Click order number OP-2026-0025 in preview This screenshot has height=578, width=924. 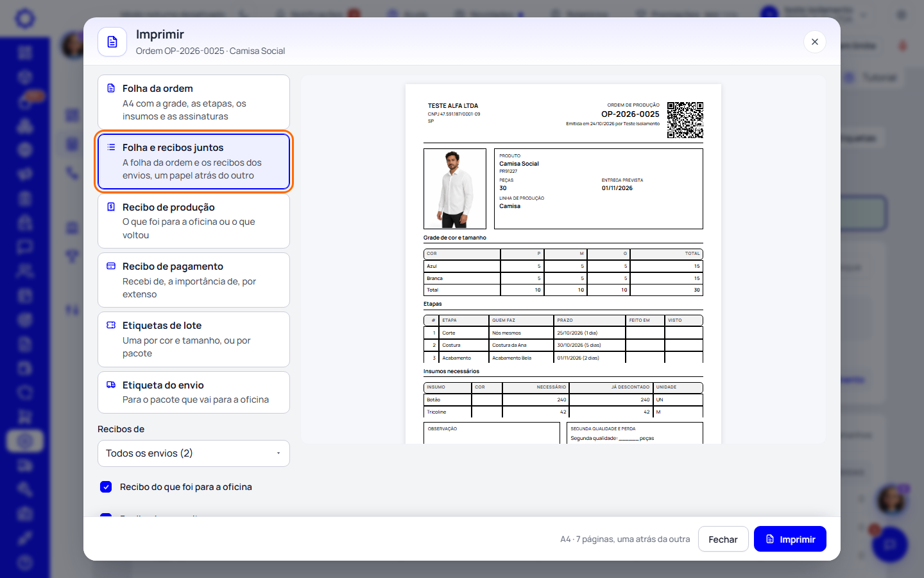tap(630, 114)
